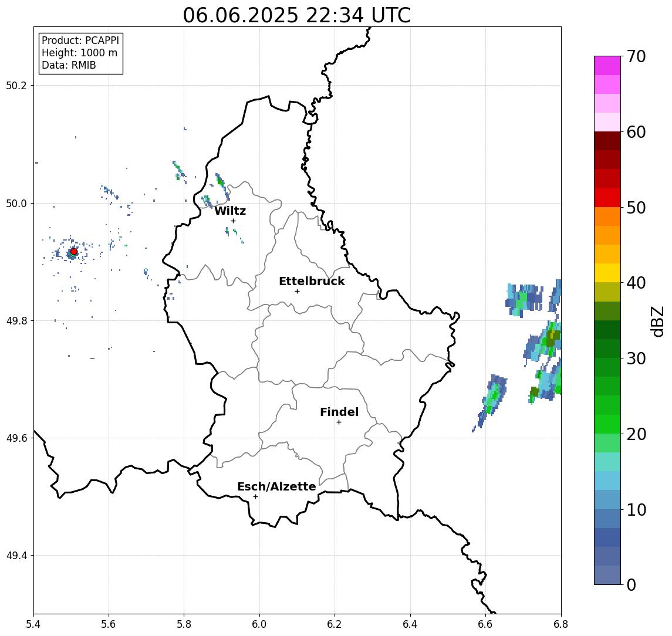Click the olive colorbar swatch just below 40

pos(607,292)
